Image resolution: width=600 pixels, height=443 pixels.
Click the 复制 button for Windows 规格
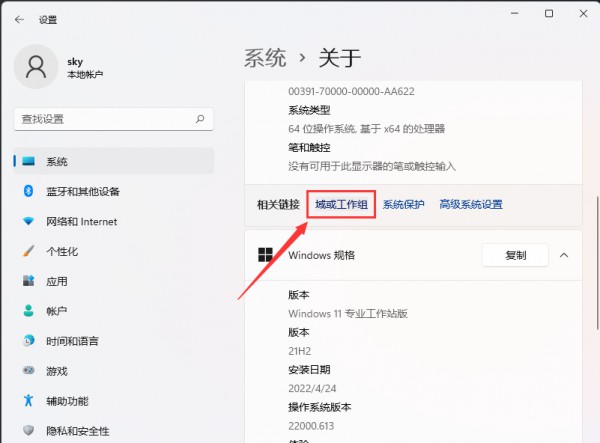tap(515, 255)
